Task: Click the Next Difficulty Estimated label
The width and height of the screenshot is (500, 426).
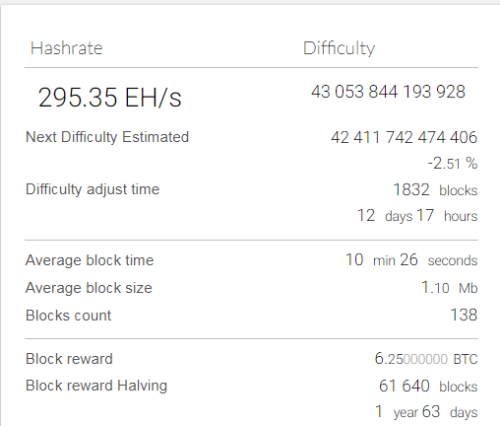Action: tap(107, 137)
